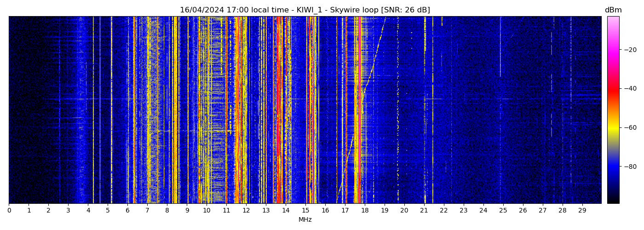Image resolution: width=644 pixels, height=230 pixels.
Task: Pick the black bottom of the colorbar
Action: 613,200
